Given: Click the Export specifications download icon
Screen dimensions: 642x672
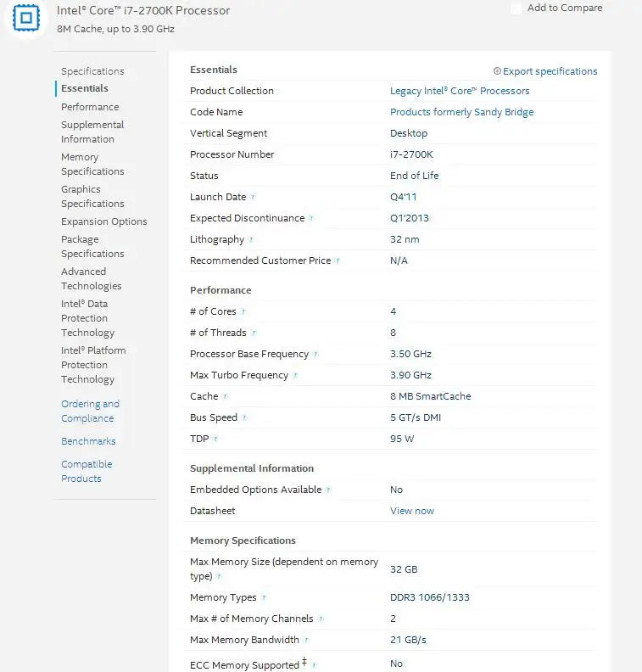Looking at the screenshot, I should coord(497,71).
